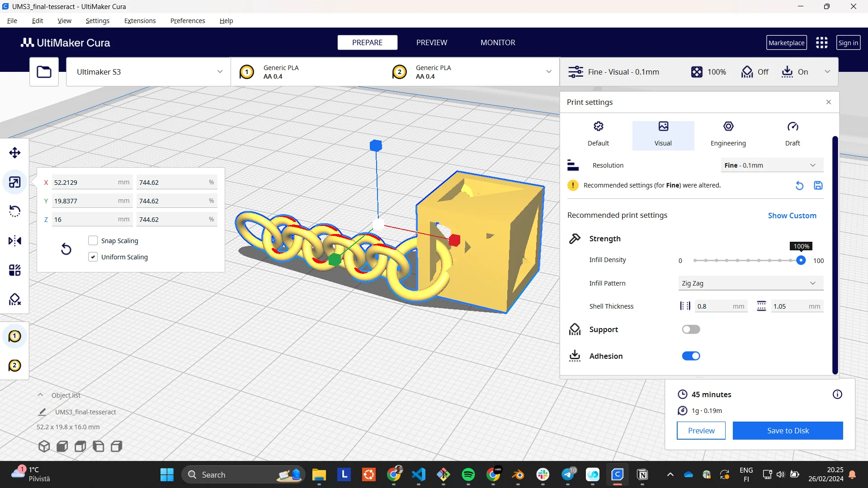Open the Ultimaker S3 printer dropdown
This screenshot has width=868, height=488.
pyautogui.click(x=148, y=72)
